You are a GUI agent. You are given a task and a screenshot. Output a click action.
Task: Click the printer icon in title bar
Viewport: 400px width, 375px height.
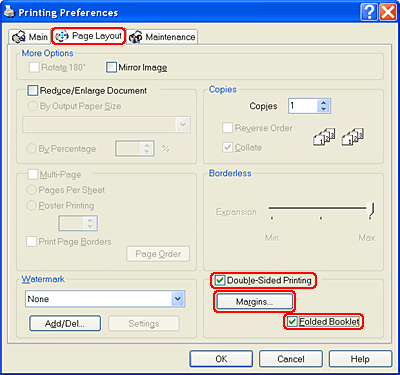[9, 12]
